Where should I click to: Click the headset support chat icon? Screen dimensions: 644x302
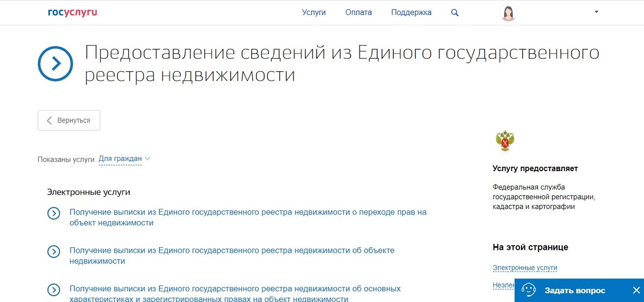[529, 290]
